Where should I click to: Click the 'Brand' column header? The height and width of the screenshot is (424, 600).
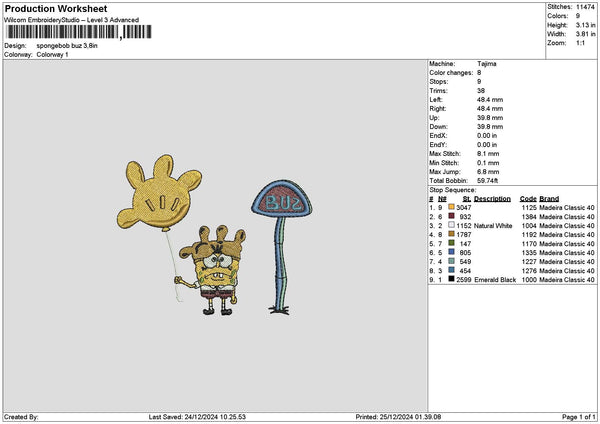(x=549, y=199)
